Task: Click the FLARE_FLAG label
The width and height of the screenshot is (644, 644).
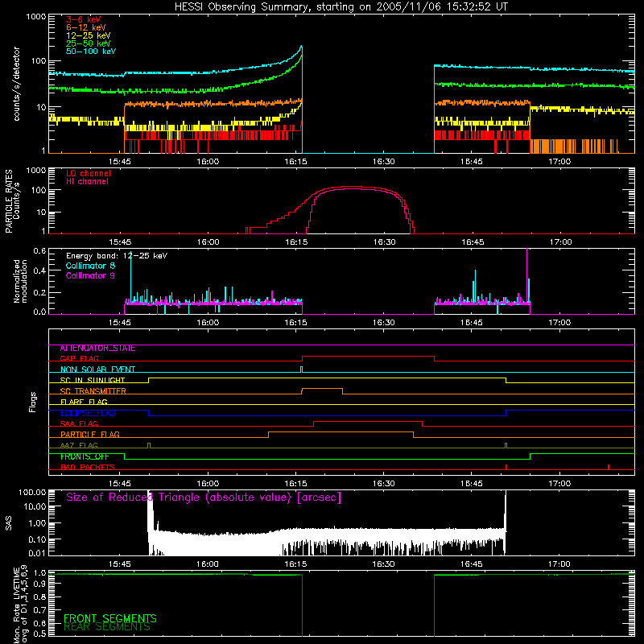Action: pos(84,402)
